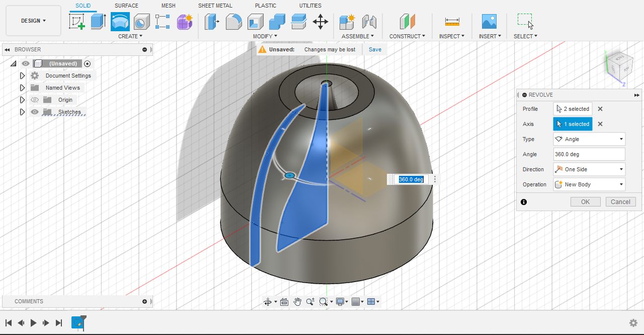The image size is (644, 335).
Task: Expand the Sketches node
Action: coord(22,112)
